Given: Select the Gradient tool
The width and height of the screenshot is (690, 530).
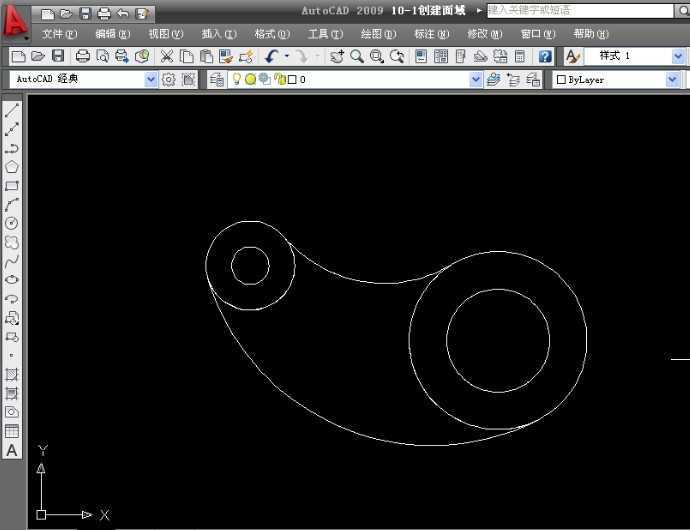Looking at the screenshot, I should click(x=12, y=394).
